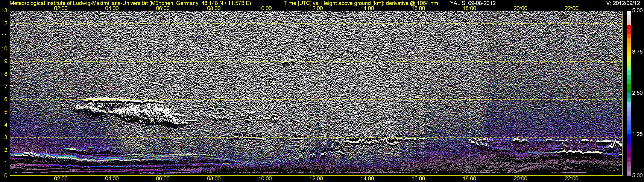Click the 1 km height axis label
The image size is (644, 182).
[6, 163]
